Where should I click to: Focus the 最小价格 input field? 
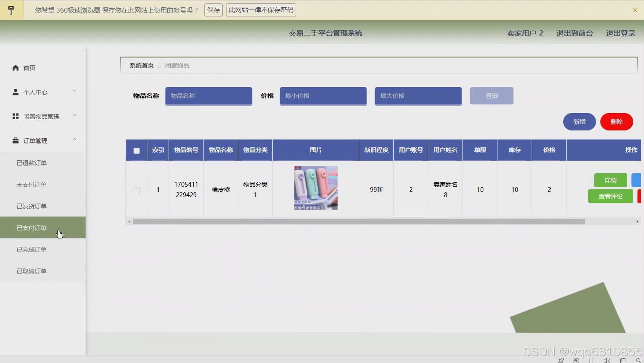pos(323,96)
